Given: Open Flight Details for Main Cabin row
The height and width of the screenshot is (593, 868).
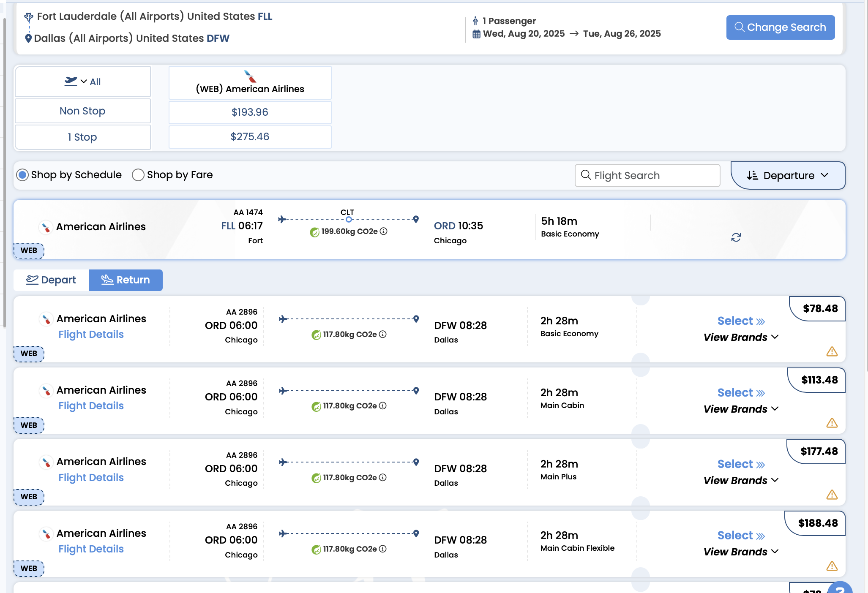Looking at the screenshot, I should click(x=91, y=406).
